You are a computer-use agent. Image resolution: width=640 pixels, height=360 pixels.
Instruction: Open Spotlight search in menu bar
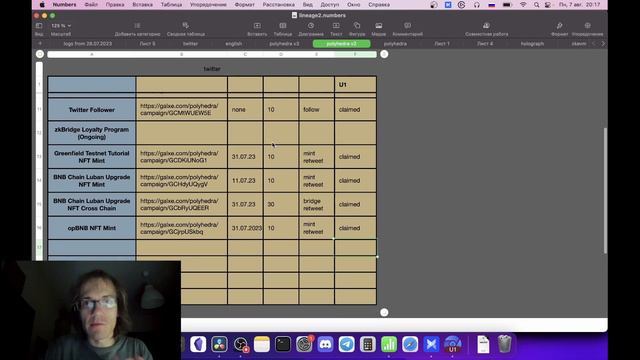click(536, 5)
